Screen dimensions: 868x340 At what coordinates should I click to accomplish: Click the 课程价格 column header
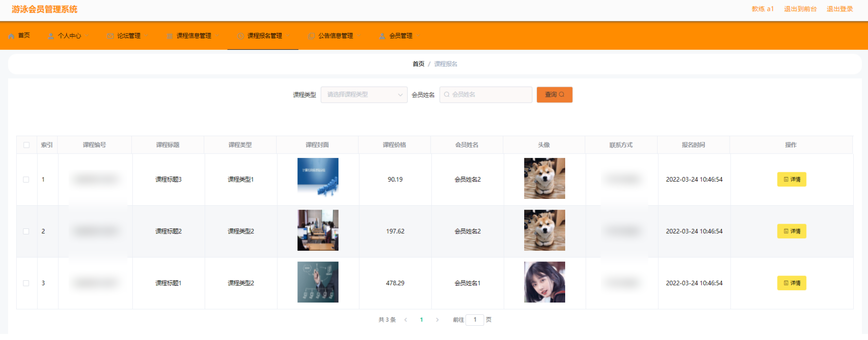click(394, 145)
